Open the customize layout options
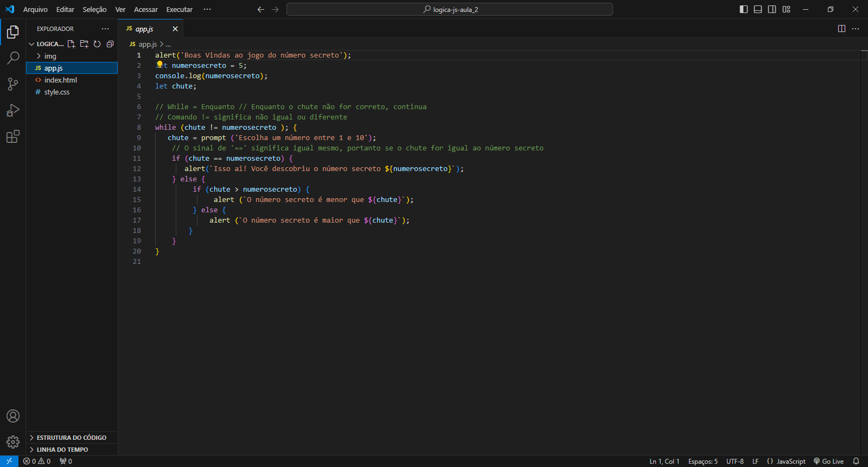This screenshot has width=868, height=467. [786, 9]
